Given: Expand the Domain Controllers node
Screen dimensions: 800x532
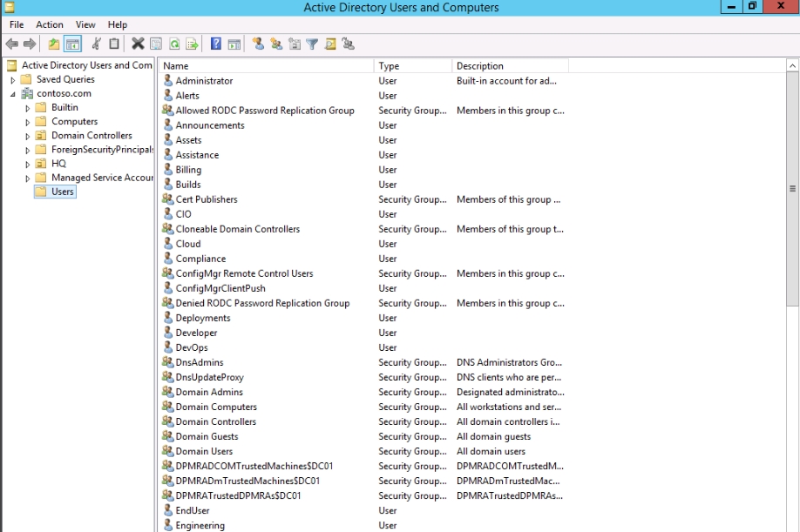Looking at the screenshot, I should pyautogui.click(x=28, y=136).
